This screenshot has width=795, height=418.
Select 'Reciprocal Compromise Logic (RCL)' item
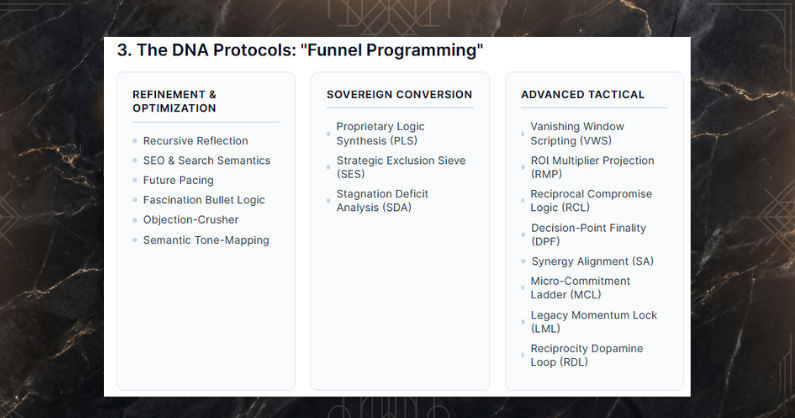coord(591,200)
